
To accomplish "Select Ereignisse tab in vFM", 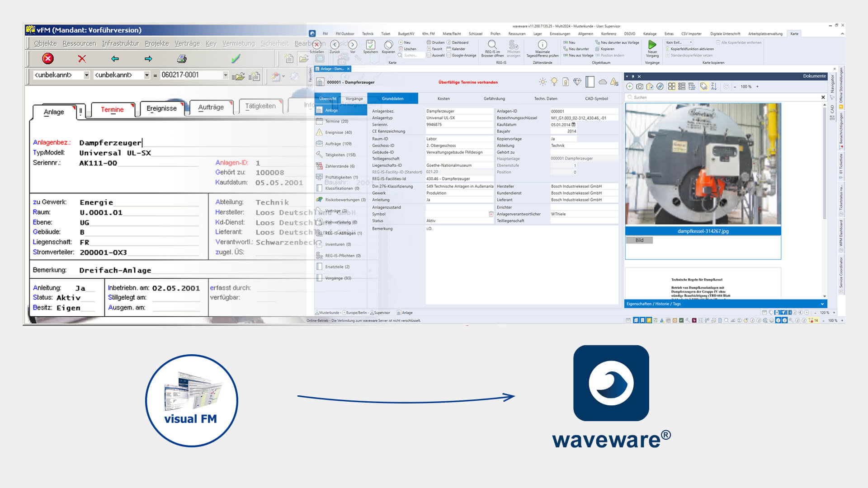I will click(x=161, y=108).
